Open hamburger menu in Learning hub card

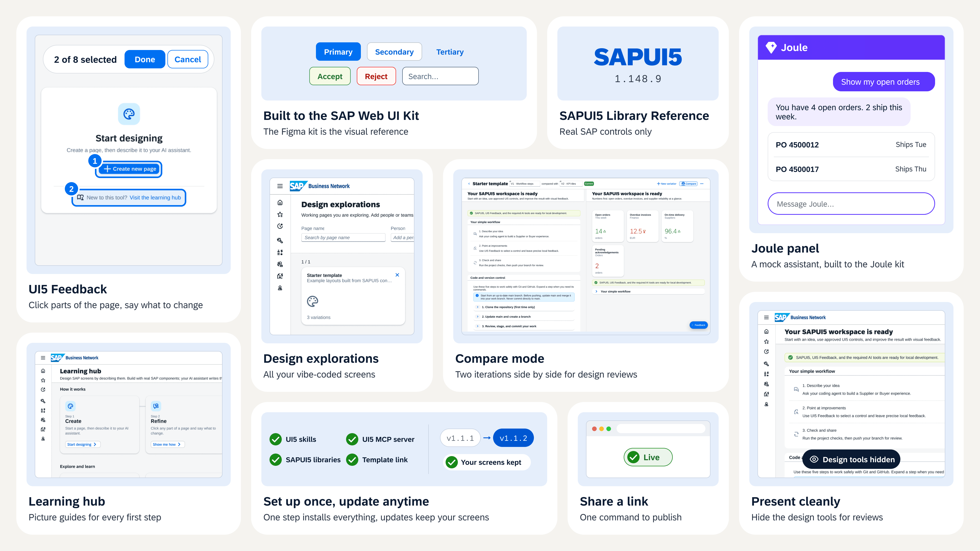[43, 358]
